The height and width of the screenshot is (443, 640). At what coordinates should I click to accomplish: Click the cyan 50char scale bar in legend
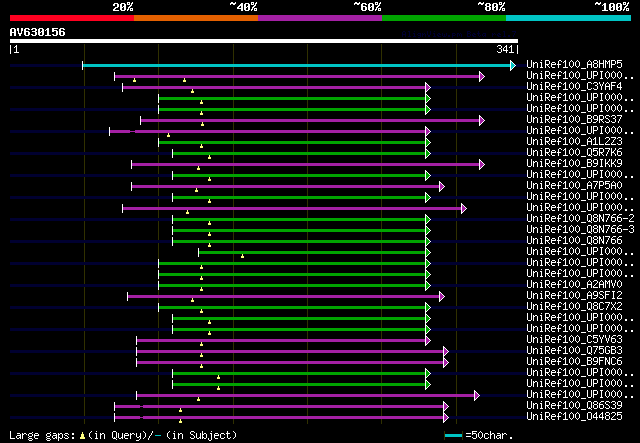point(453,435)
